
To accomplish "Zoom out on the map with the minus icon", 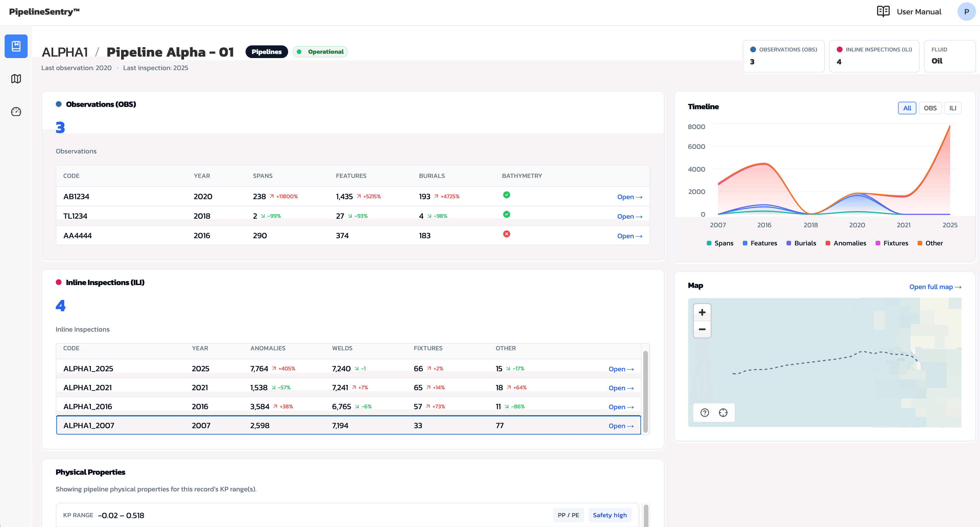I will (702, 329).
